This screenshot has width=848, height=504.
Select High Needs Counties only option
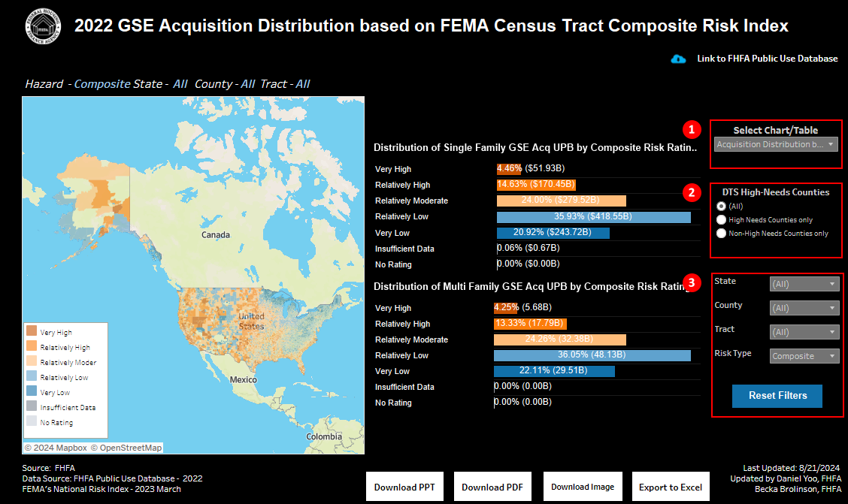tap(721, 220)
